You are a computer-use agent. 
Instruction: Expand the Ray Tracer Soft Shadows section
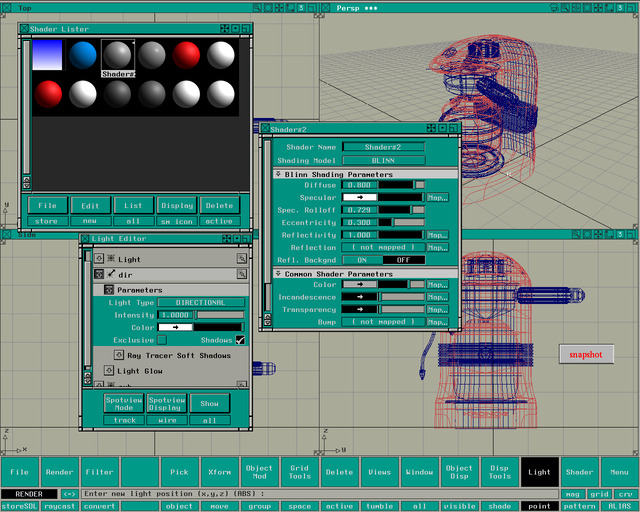click(118, 355)
